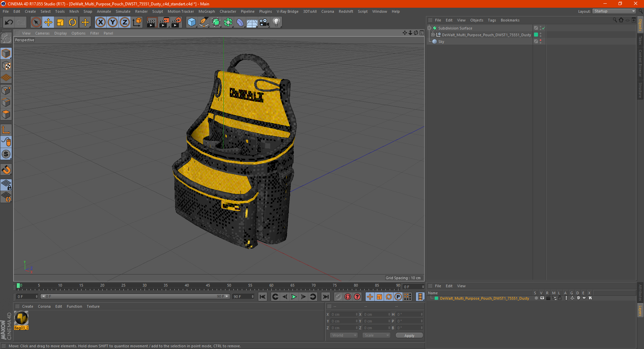
Task: Click the Undo arrow icon
Action: [9, 22]
